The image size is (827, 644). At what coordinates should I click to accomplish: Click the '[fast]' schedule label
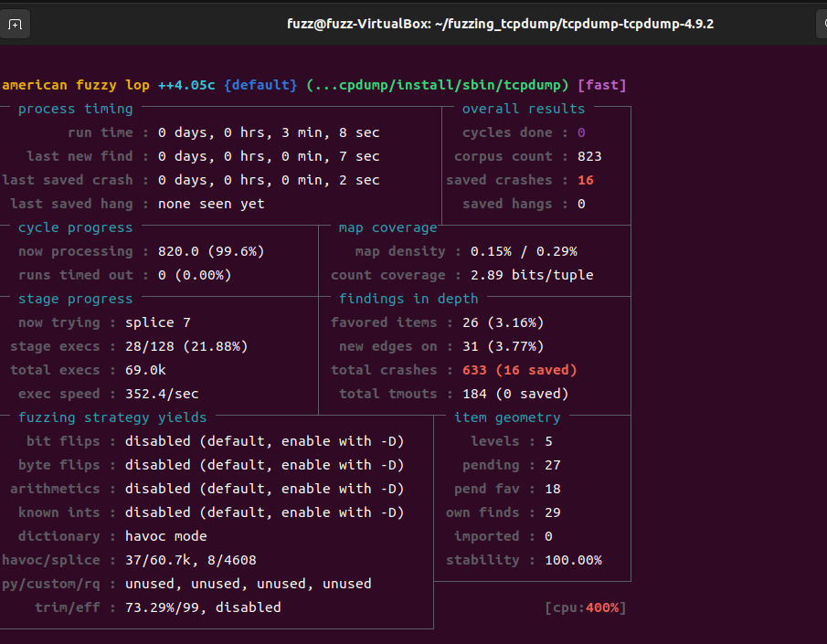coord(602,85)
